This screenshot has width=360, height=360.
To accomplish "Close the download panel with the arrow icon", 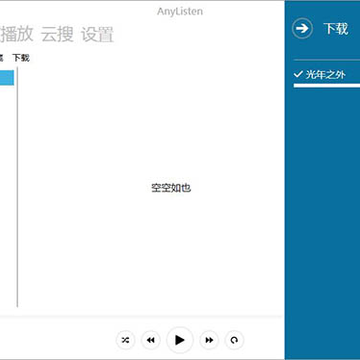I will click(302, 29).
